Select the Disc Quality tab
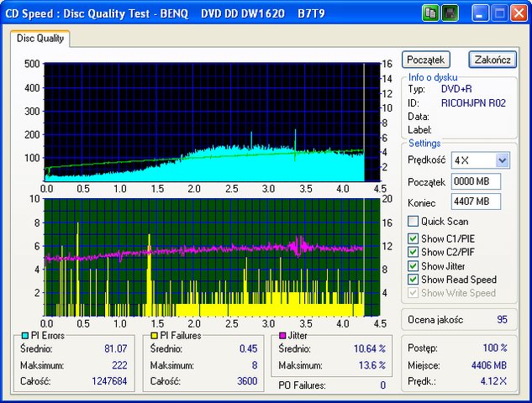Viewport: 532px width, 403px height. pyautogui.click(x=40, y=39)
